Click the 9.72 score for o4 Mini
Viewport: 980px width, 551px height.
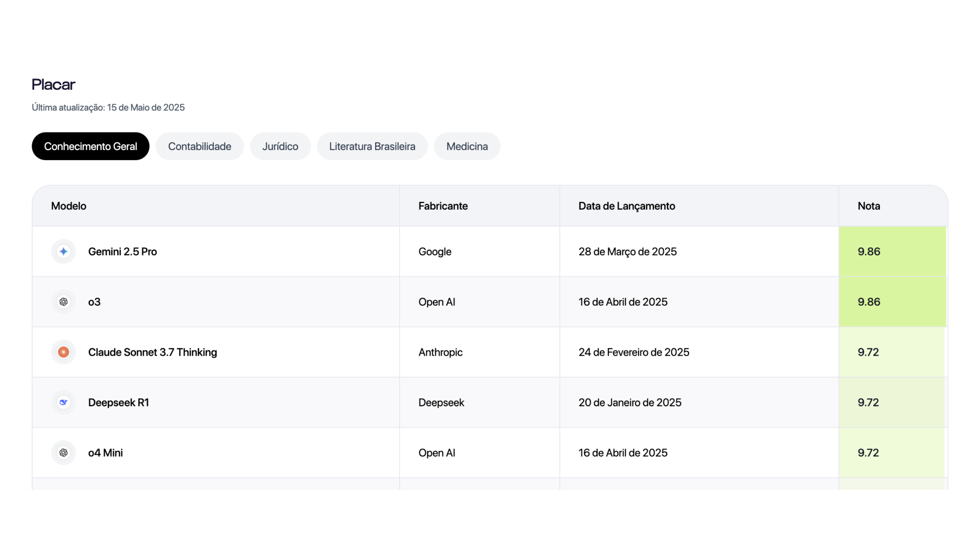pos(868,453)
